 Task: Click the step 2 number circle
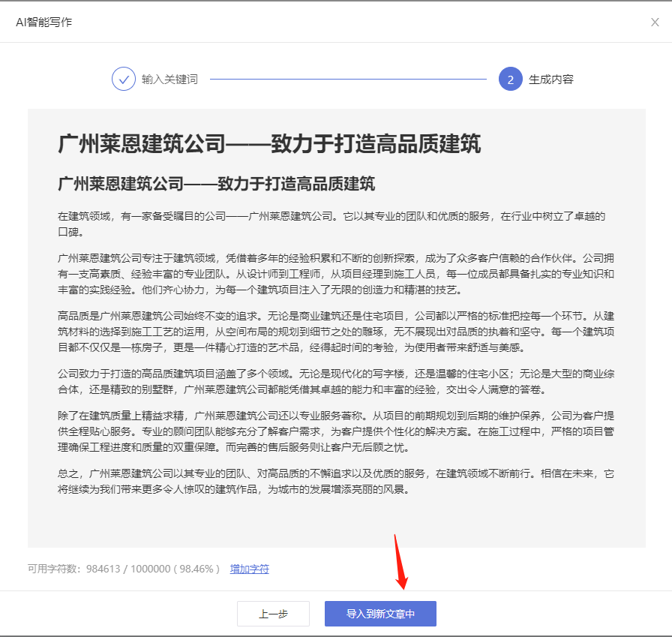(510, 79)
